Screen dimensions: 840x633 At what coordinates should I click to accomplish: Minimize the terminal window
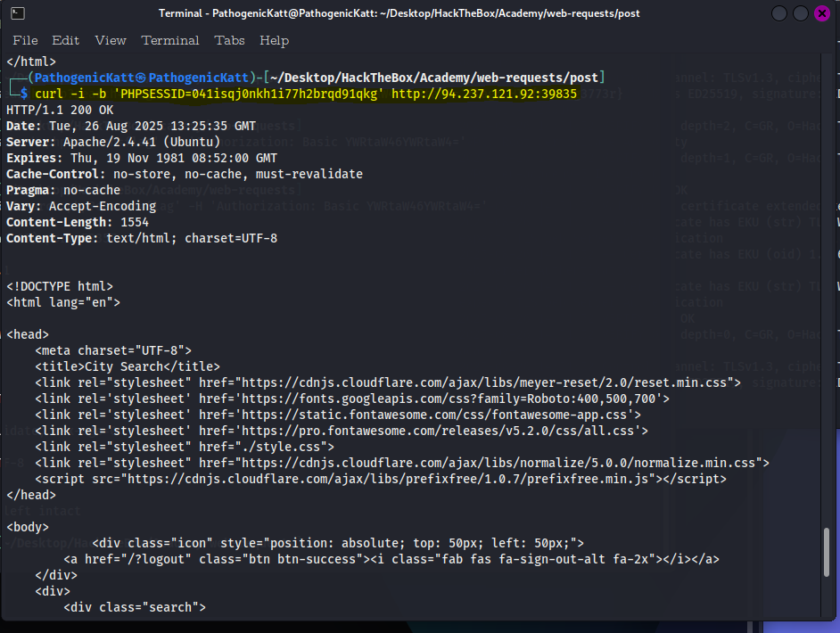click(778, 13)
